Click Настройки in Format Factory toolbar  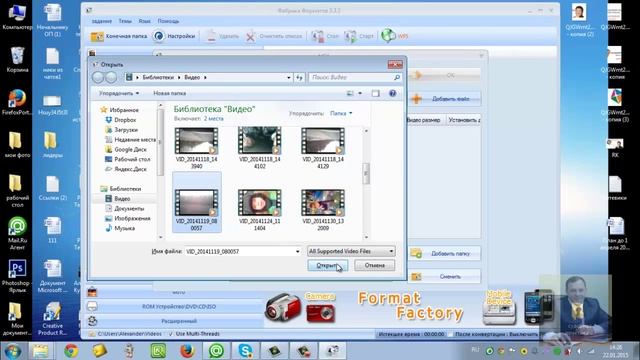(x=174, y=36)
